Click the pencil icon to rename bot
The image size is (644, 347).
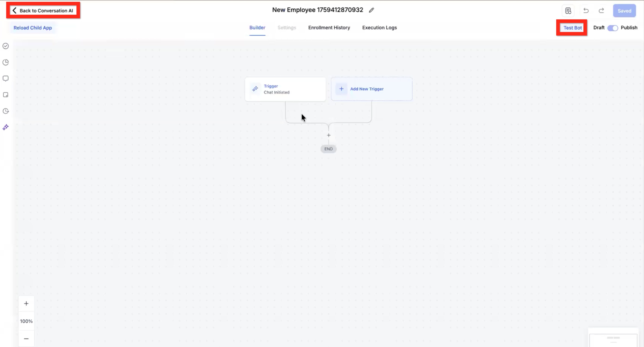click(x=371, y=10)
